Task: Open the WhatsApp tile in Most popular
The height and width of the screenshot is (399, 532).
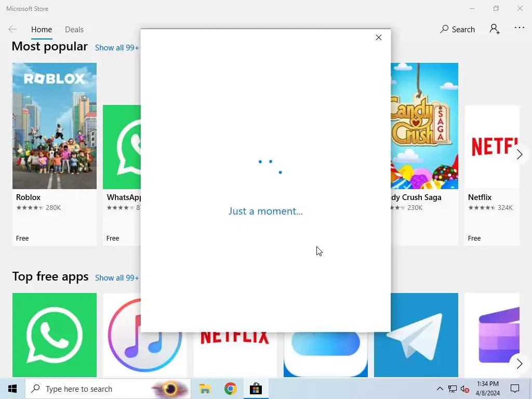Action: tap(122, 175)
